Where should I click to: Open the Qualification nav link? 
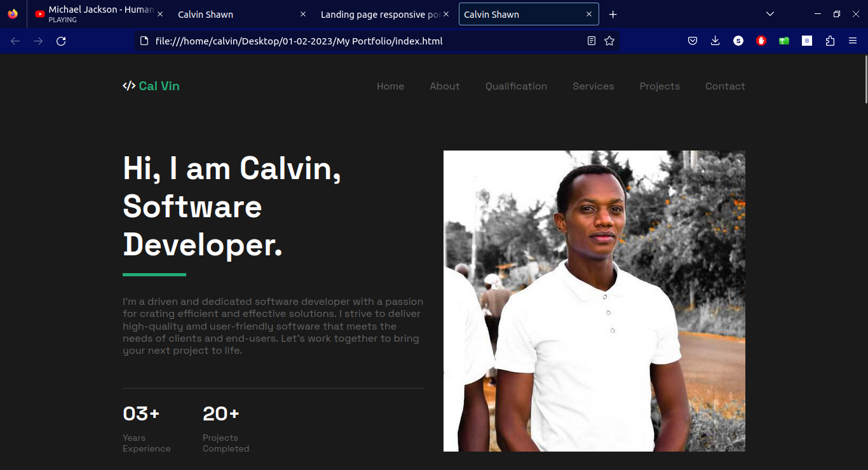[x=516, y=86]
